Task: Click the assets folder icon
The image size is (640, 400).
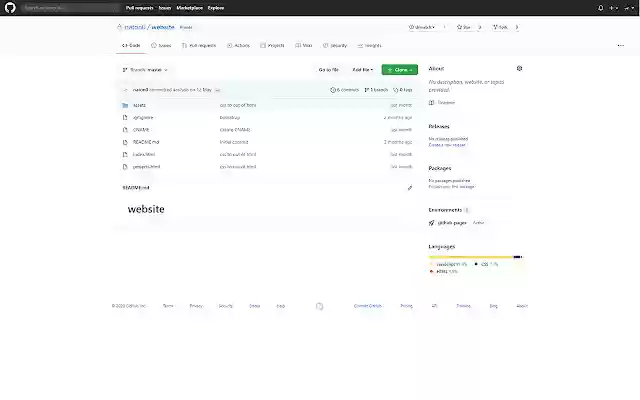Action: pyautogui.click(x=125, y=105)
